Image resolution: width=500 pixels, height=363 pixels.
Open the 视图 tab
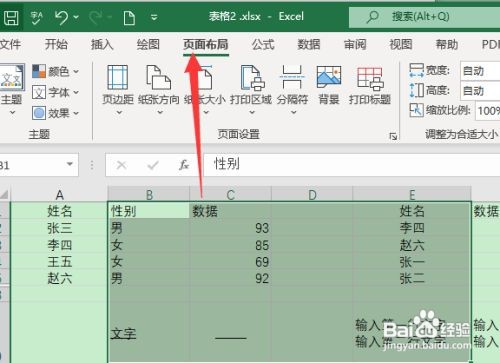[401, 44]
